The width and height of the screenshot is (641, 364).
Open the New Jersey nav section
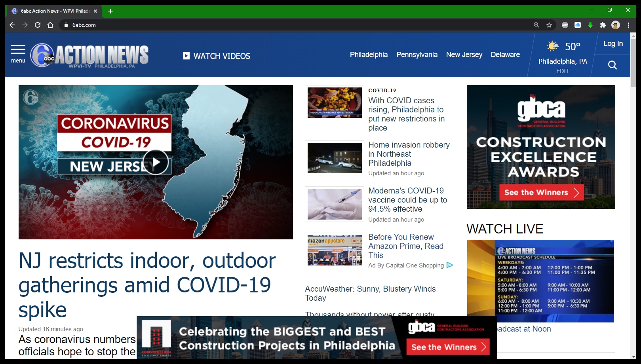coord(464,55)
